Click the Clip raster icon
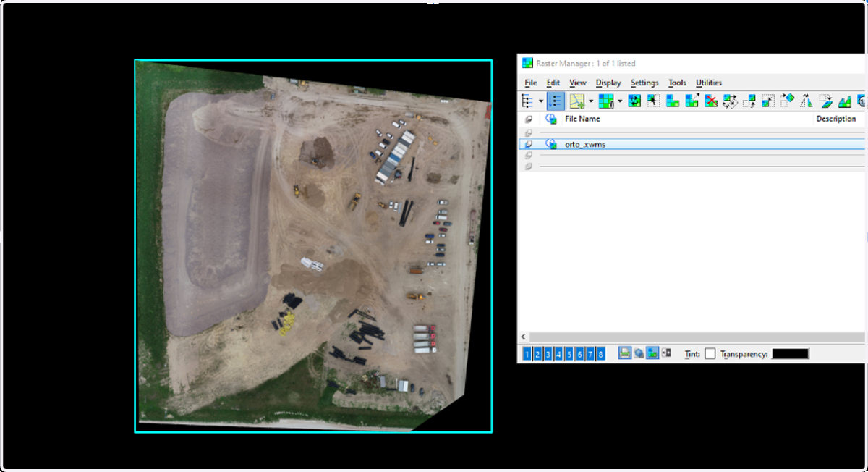This screenshot has height=472, width=868. point(844,101)
